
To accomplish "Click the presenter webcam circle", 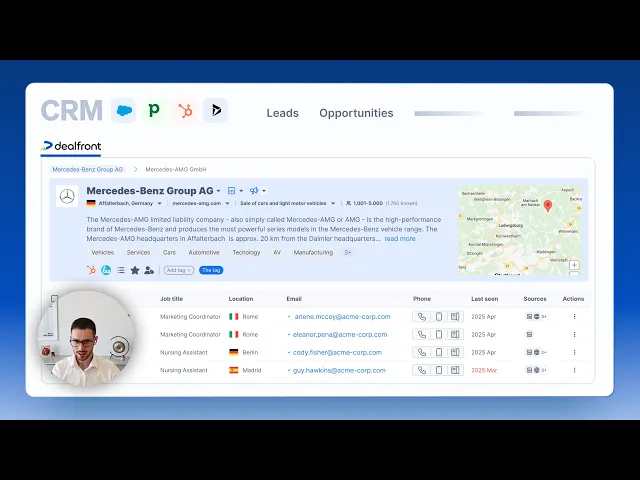I will 86,338.
